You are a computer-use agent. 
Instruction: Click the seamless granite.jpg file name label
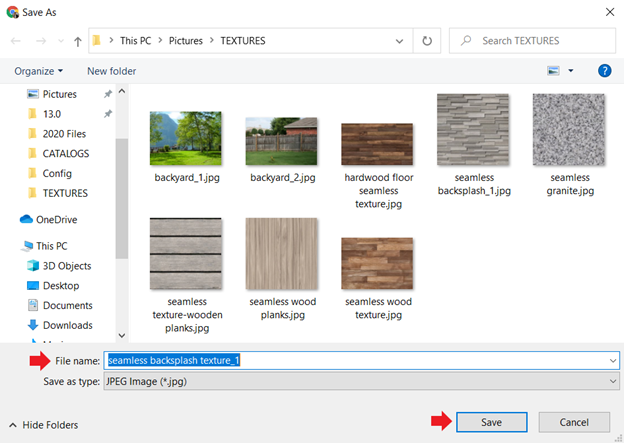(x=570, y=184)
